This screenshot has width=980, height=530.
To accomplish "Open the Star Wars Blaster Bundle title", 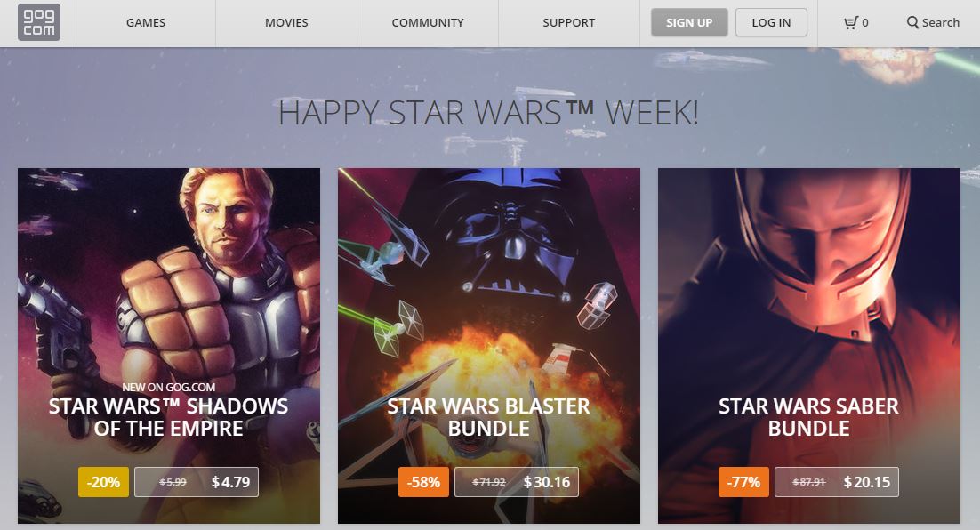I will 489,417.
